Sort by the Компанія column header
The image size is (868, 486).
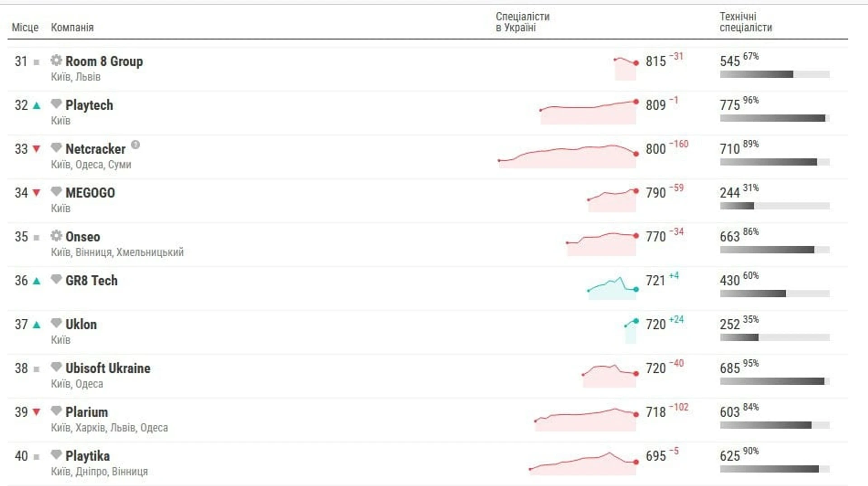click(72, 28)
